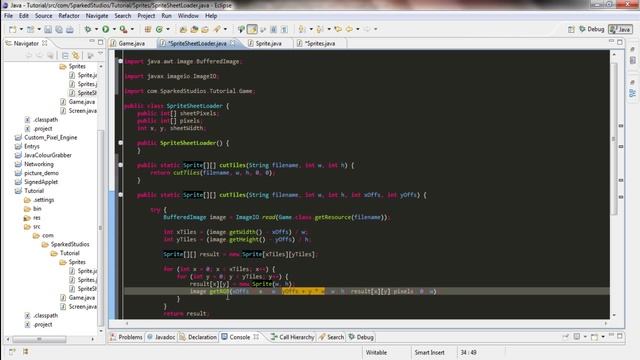Collapse the imports fold marker

120,61
